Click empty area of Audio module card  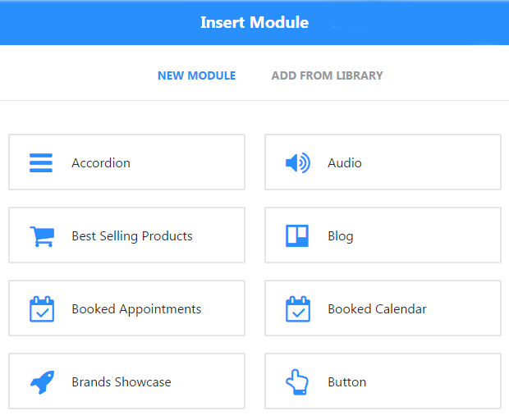point(432,162)
